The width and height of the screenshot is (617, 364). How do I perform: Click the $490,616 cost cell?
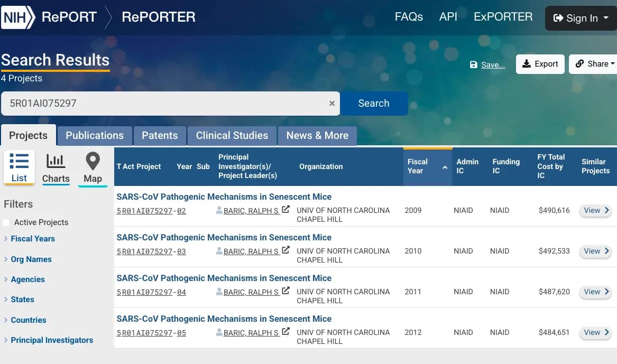pyautogui.click(x=554, y=210)
